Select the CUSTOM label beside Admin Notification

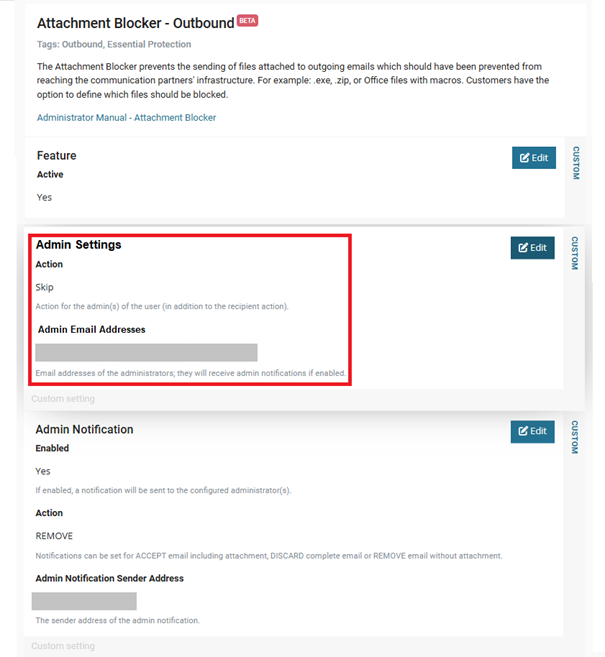[575, 437]
